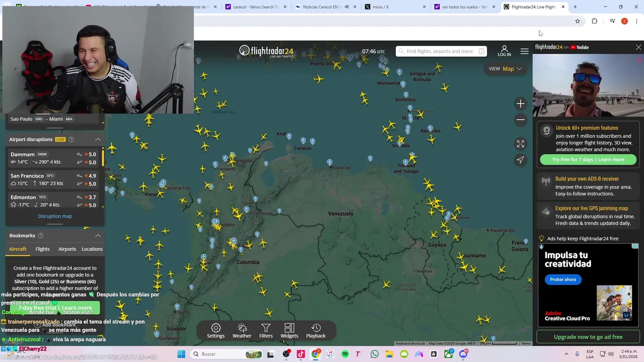Open flight Playback tool
This screenshot has width=644, height=362.
(316, 331)
